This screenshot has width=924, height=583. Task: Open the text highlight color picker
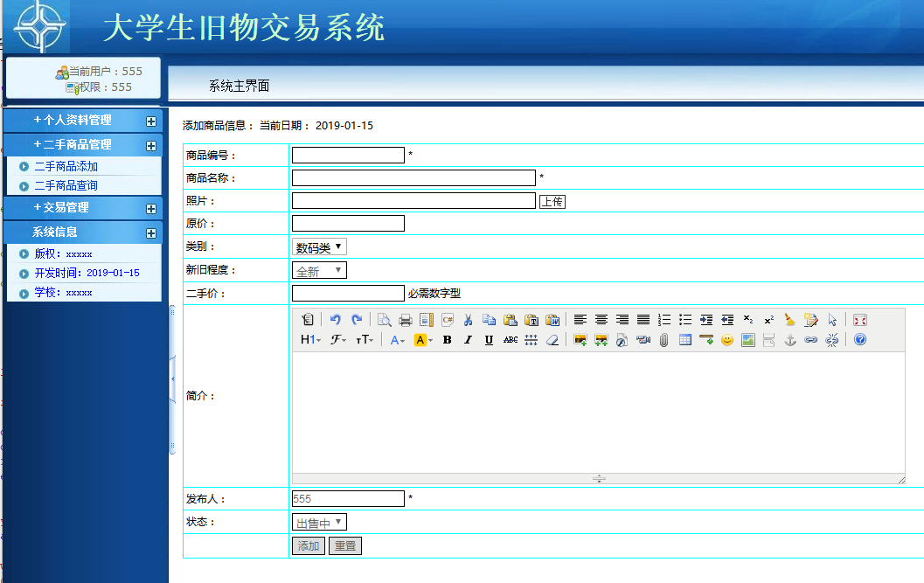click(424, 340)
